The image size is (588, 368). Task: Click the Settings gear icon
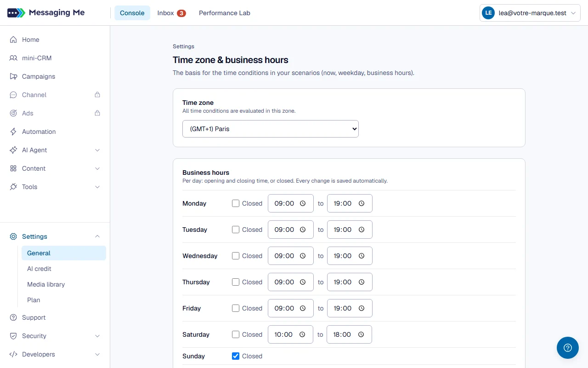pos(13,236)
